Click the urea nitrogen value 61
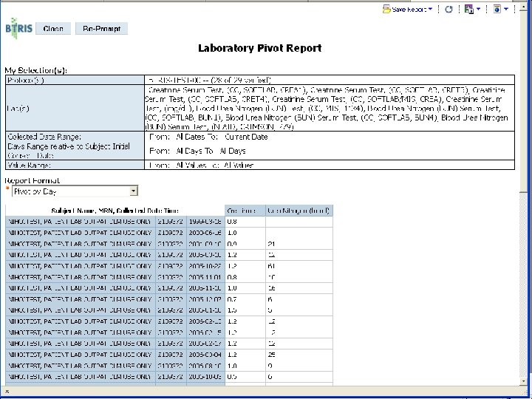Viewport: 532px width, 399px height. [271, 266]
